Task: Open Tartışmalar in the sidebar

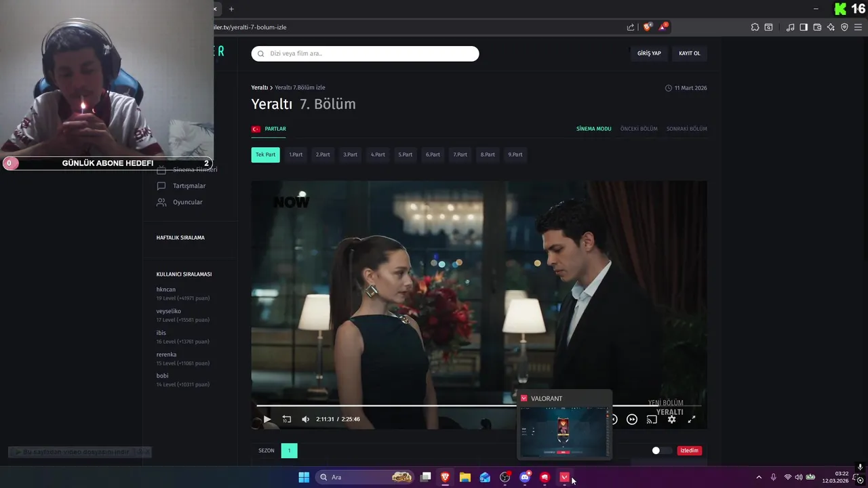Action: (x=181, y=186)
